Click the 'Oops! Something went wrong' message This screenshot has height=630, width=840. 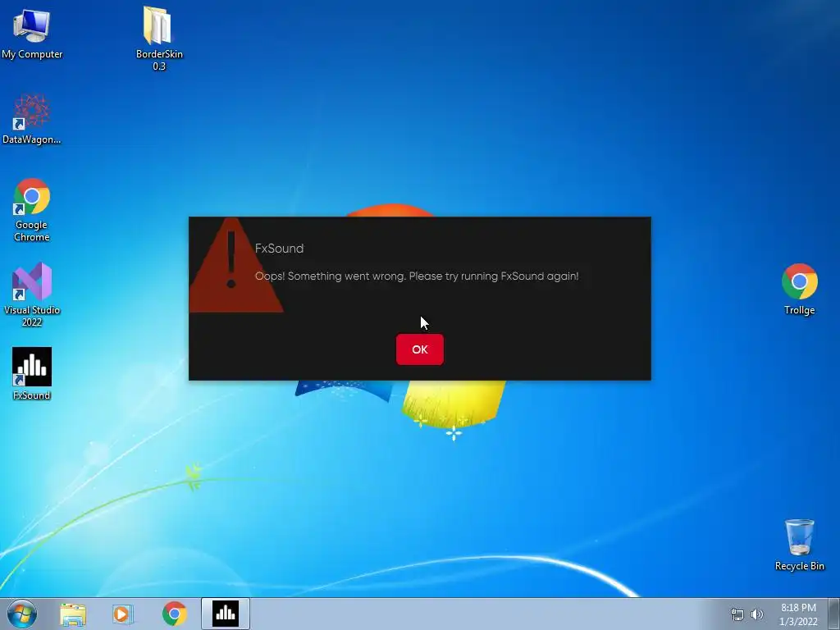click(416, 276)
